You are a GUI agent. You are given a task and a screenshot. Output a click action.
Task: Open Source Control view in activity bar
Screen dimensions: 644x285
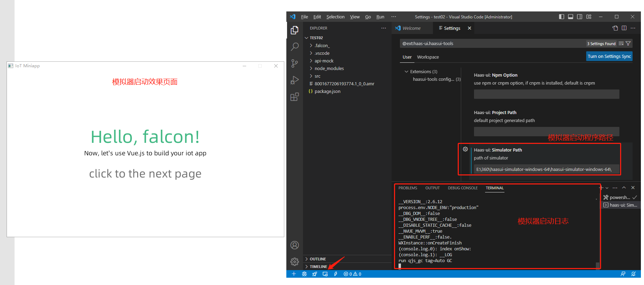(295, 63)
